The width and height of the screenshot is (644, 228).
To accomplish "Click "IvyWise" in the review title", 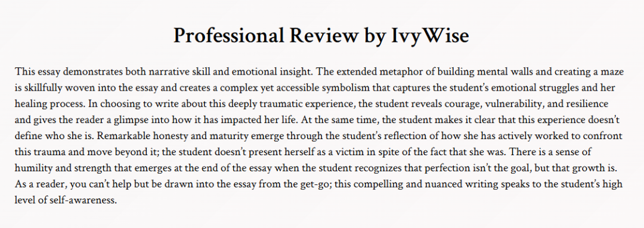I will point(427,35).
